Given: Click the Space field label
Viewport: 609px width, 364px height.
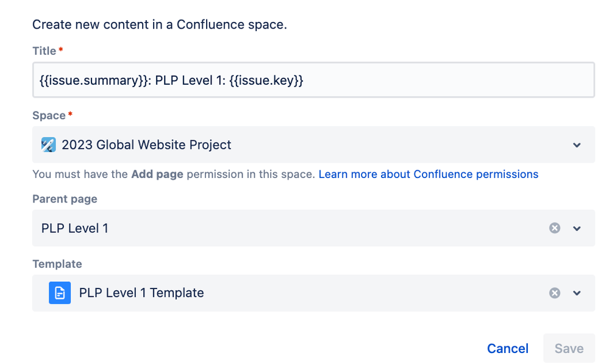Looking at the screenshot, I should [x=49, y=116].
